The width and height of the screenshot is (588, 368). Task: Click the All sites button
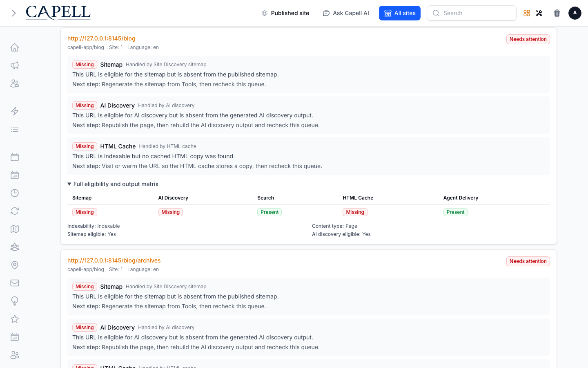(x=400, y=13)
